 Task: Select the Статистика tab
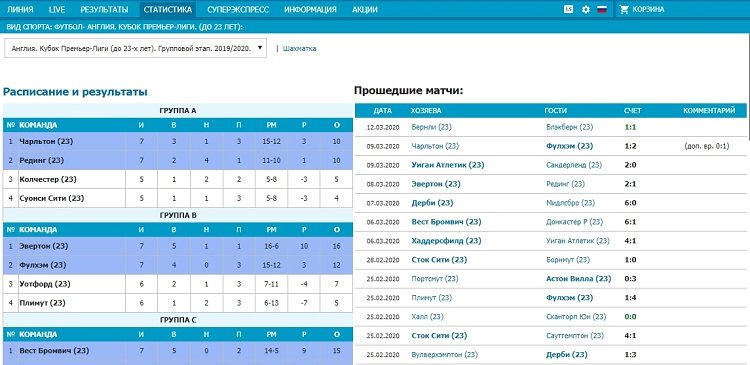(168, 10)
